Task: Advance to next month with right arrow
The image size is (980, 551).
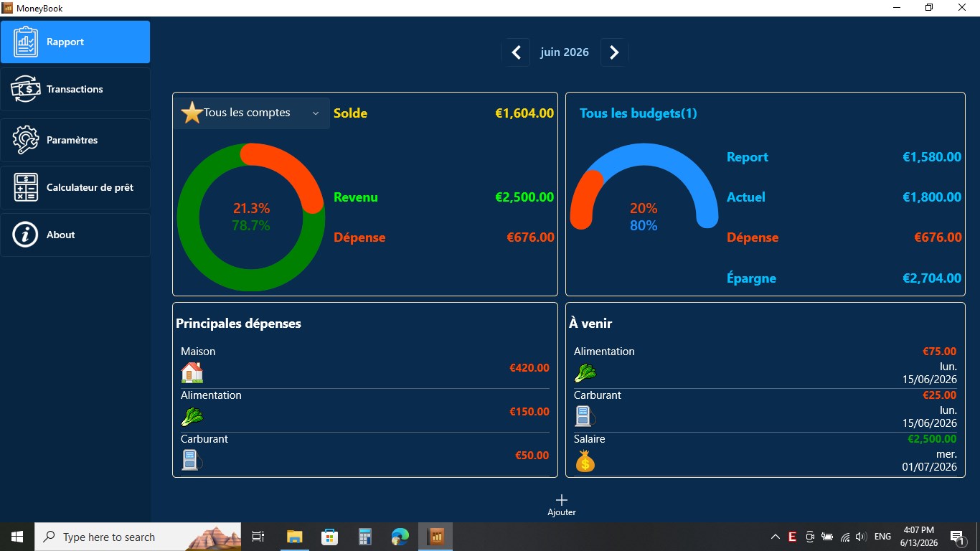Action: click(614, 52)
